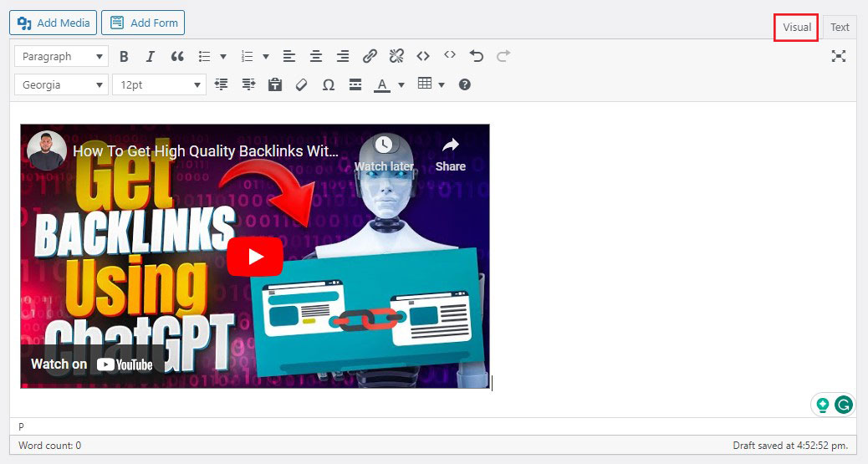This screenshot has height=464, width=868.
Task: Switch to the Text tab
Action: coord(840,27)
